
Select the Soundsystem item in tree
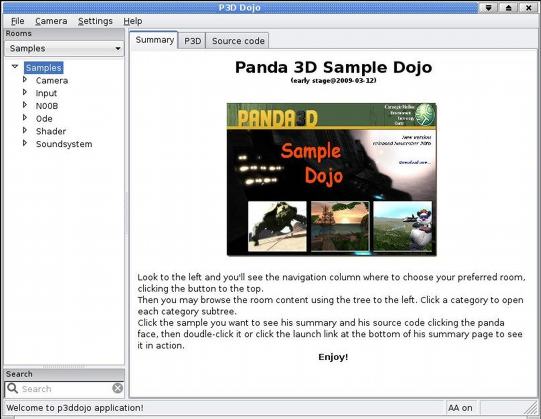coord(64,144)
